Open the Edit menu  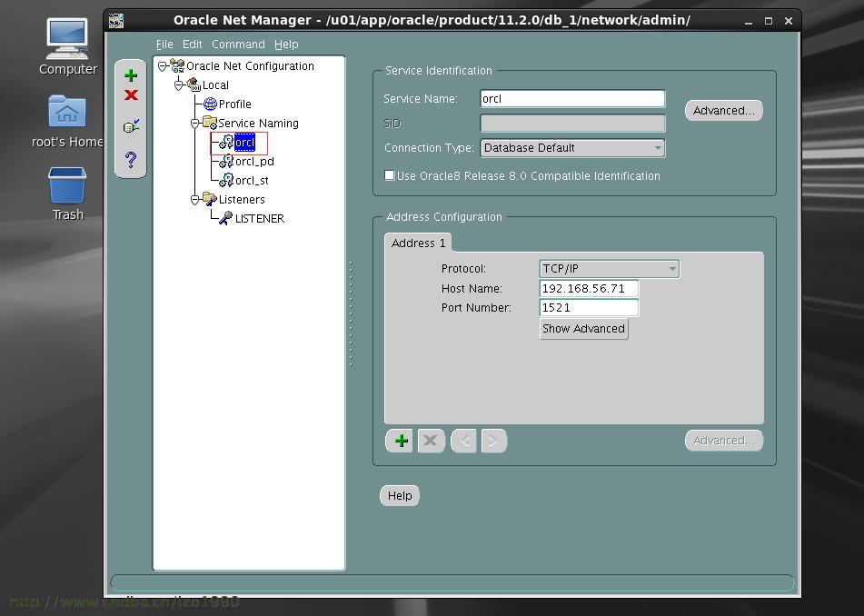[193, 45]
